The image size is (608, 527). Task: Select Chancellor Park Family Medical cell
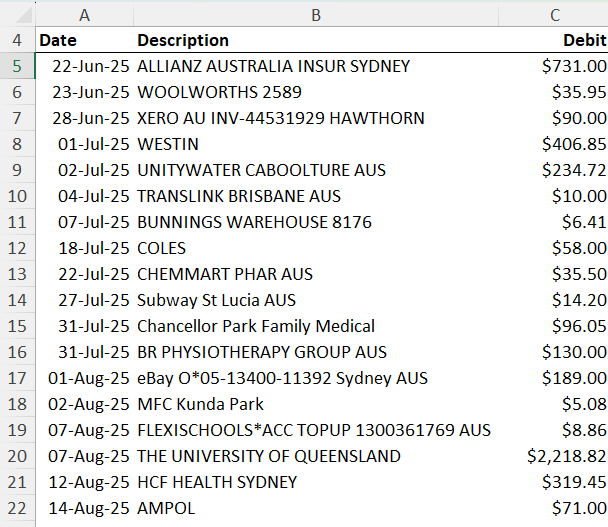point(316,326)
